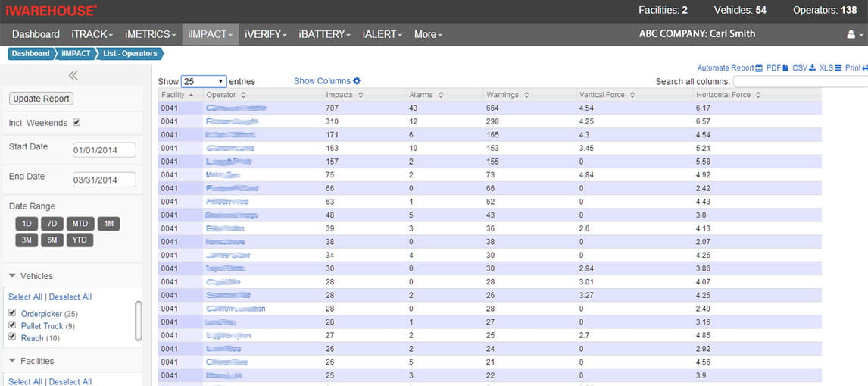Viewport: 868px width, 386px height.
Task: Collapse the Vehicles section
Action: pos(13,276)
